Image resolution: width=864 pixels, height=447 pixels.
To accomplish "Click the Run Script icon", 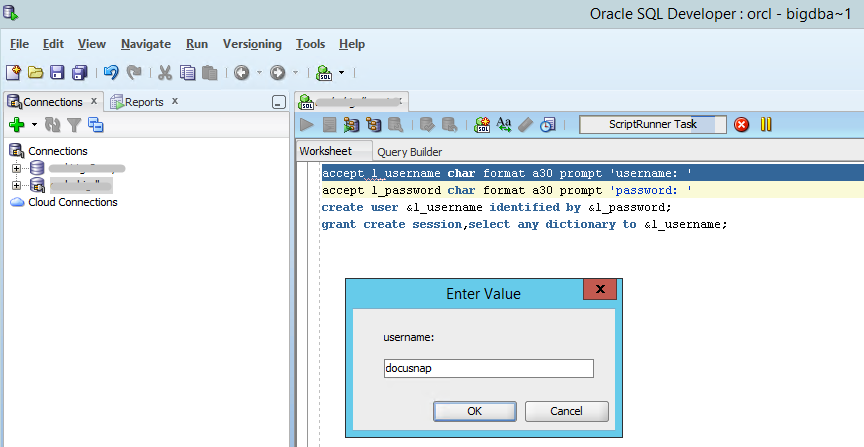I will point(330,125).
